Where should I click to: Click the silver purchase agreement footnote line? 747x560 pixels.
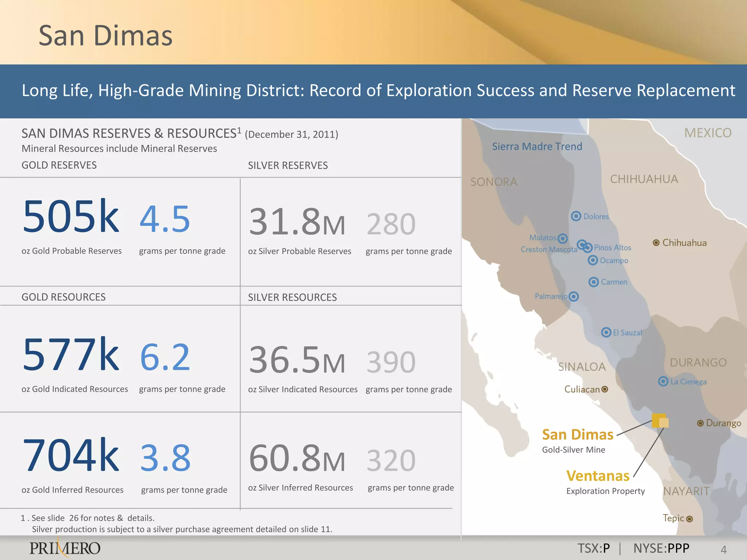tap(182, 529)
